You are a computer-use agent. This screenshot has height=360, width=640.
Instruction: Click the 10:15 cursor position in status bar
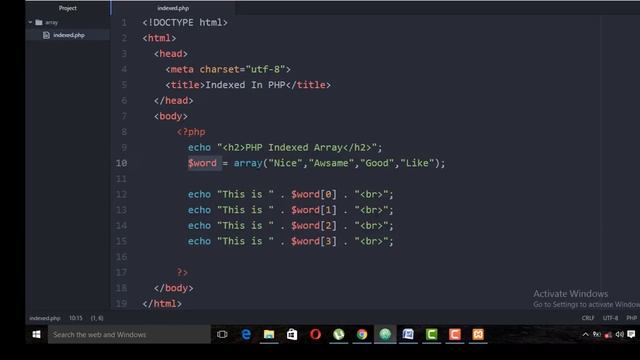click(76, 318)
